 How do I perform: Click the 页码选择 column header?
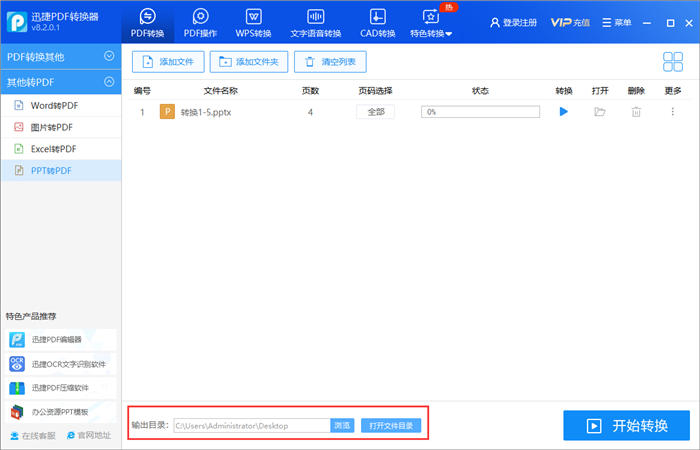coord(375,91)
